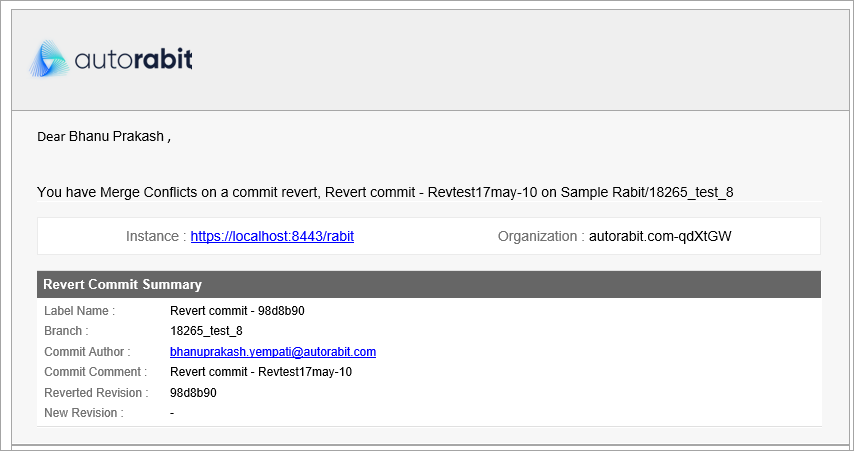The image size is (854, 451).
Task: Click the Organization label text
Action: pyautogui.click(x=540, y=237)
